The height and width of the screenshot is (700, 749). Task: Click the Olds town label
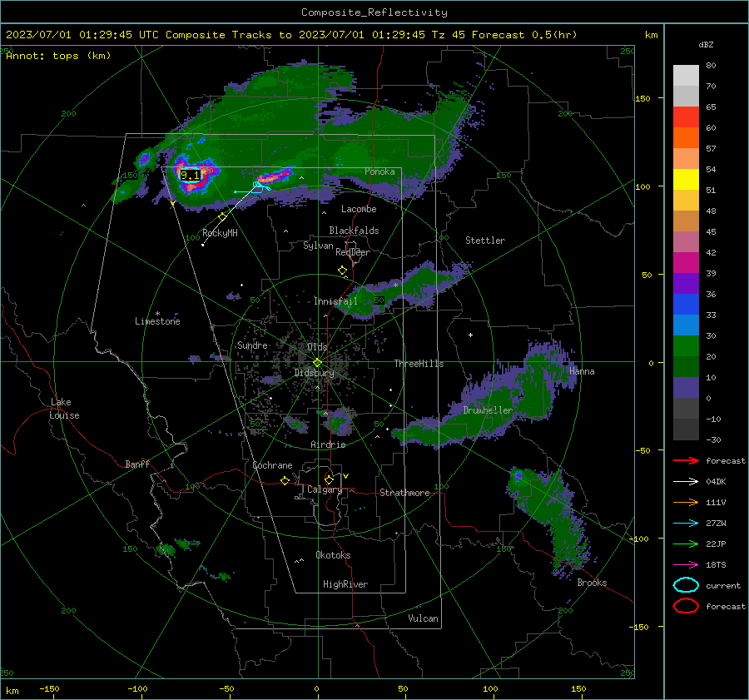click(x=317, y=347)
